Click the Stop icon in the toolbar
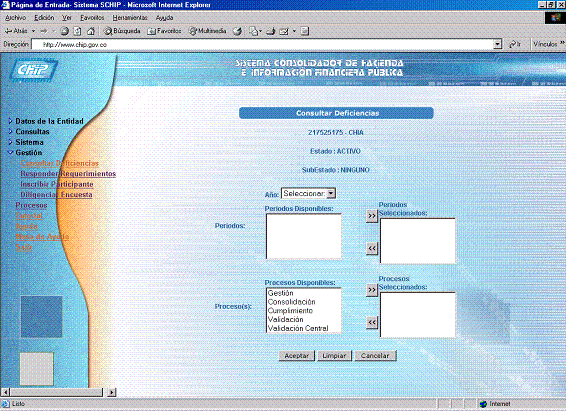Viewport: 566px width, 411px height. click(x=65, y=31)
